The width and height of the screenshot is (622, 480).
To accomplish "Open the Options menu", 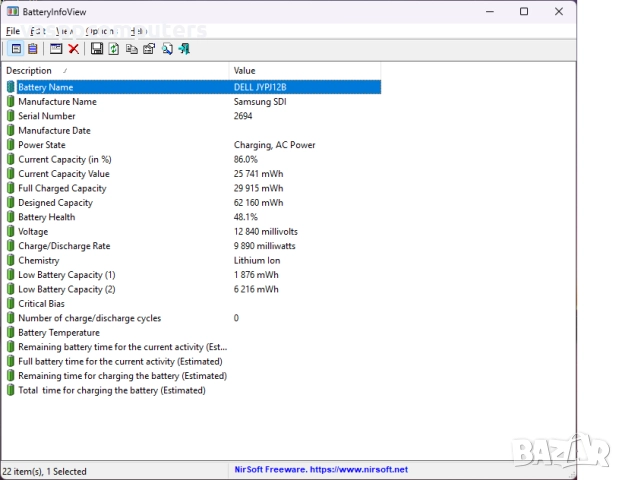I will (100, 31).
